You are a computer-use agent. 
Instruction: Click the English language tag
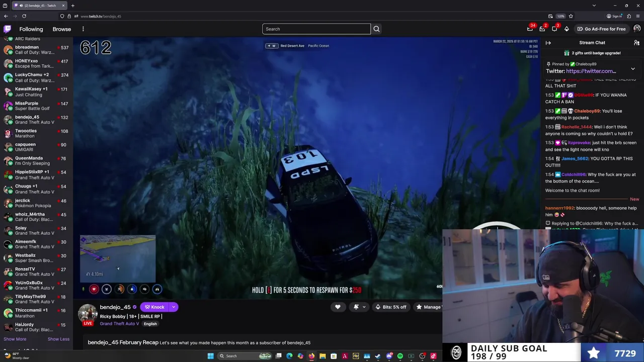coord(150,324)
